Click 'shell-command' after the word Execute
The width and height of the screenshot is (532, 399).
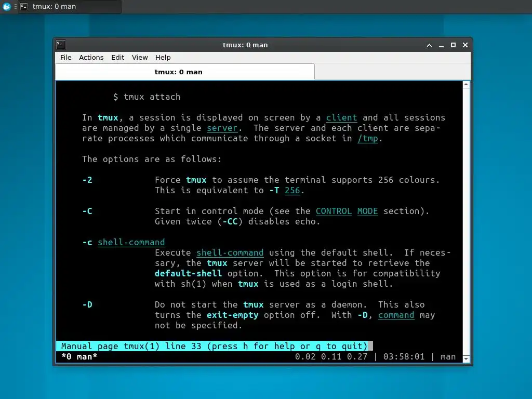pyautogui.click(x=230, y=253)
